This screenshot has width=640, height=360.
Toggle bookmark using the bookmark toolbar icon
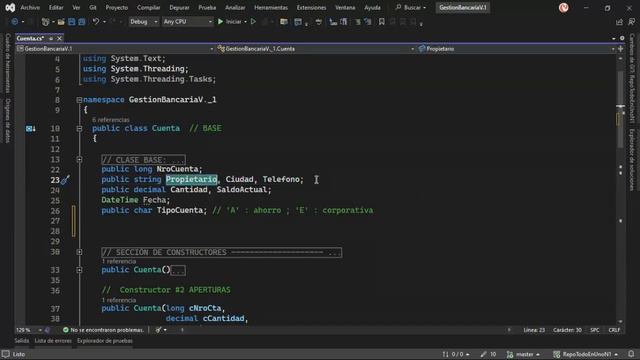click(x=382, y=22)
